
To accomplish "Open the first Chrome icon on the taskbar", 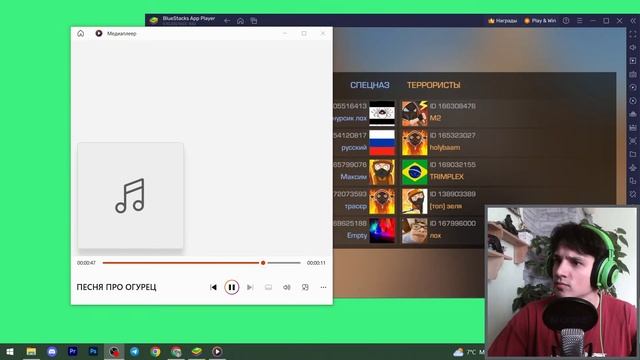I will [x=155, y=352].
